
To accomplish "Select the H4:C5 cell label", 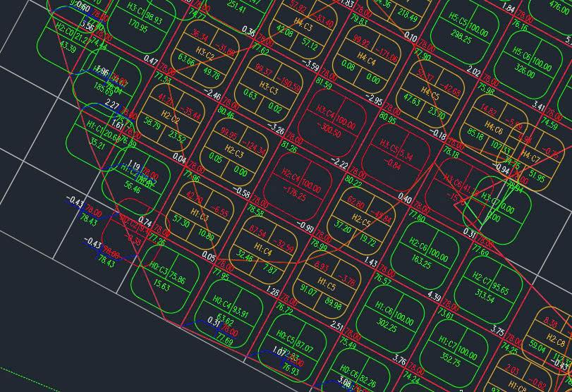I will tap(430, 93).
